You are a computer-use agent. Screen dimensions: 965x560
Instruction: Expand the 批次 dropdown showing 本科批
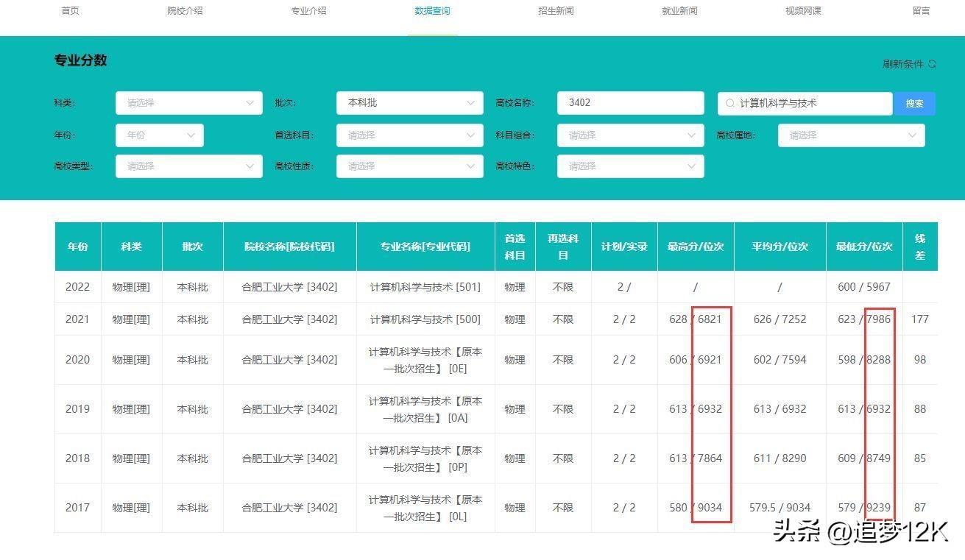409,103
